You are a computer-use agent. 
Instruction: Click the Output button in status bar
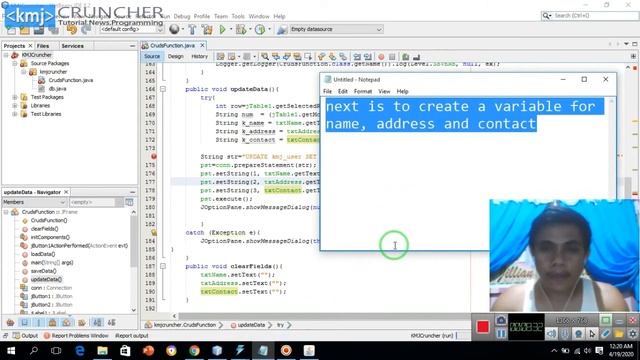pyautogui.click(x=26, y=336)
